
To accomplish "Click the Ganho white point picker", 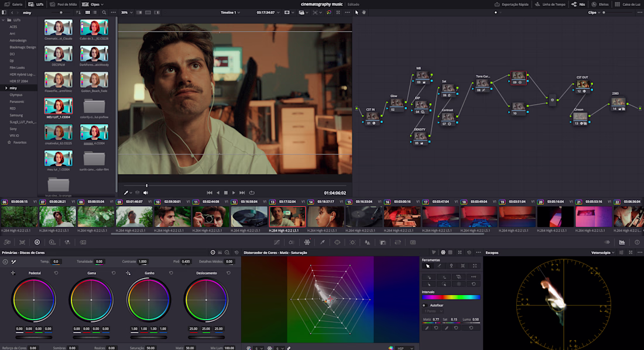I will (x=128, y=273).
